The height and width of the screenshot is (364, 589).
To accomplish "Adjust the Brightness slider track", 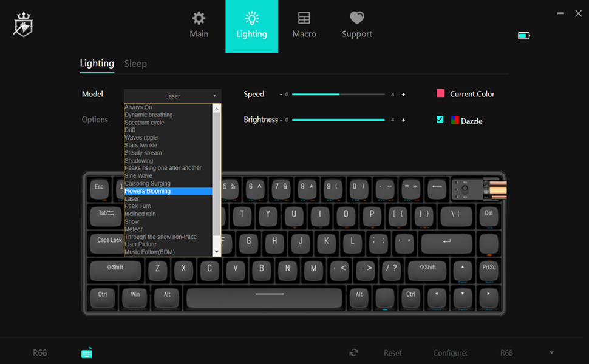I will tap(338, 120).
